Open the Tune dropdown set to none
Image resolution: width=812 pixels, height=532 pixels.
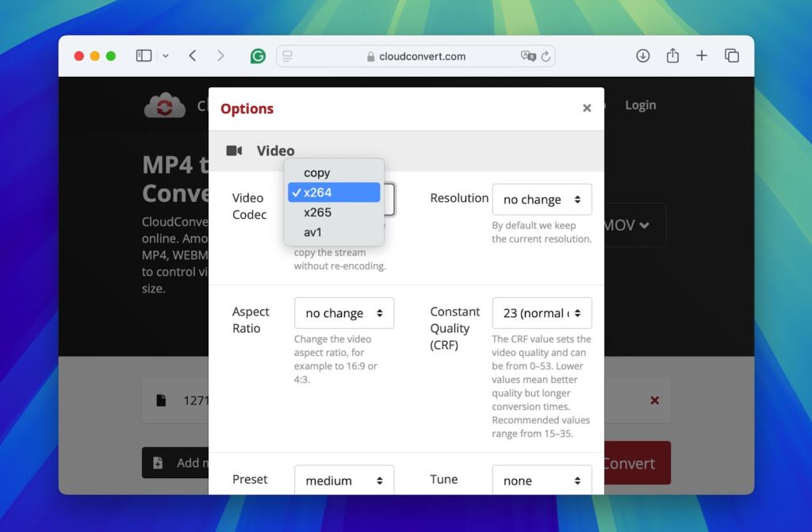pyautogui.click(x=542, y=480)
